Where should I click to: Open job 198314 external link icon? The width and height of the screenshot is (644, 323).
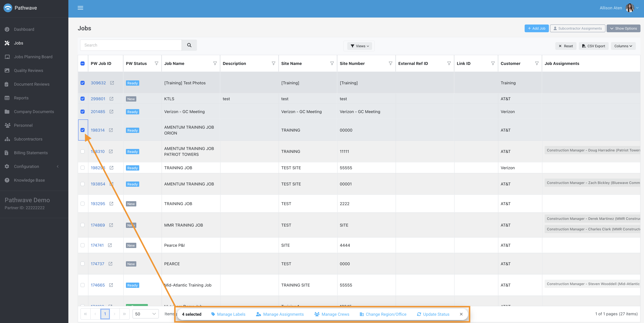[111, 130]
